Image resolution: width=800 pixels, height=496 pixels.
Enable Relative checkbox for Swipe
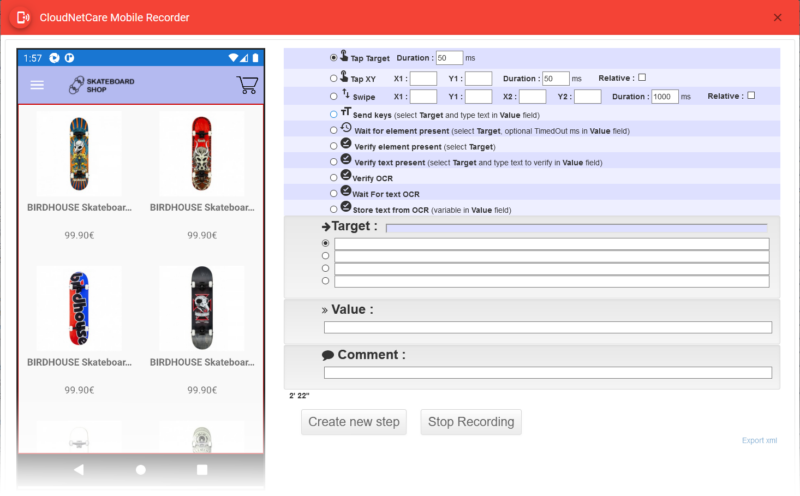coord(751,95)
